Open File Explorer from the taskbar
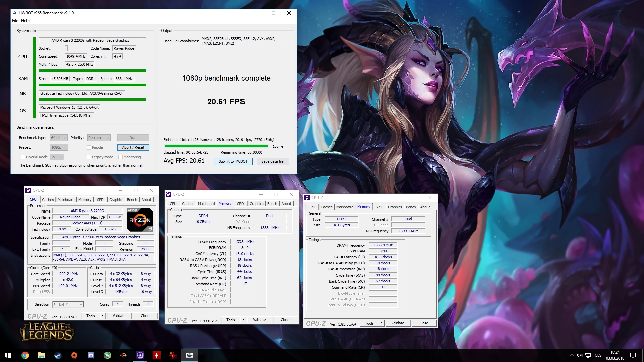The image size is (644, 362). (x=41, y=355)
